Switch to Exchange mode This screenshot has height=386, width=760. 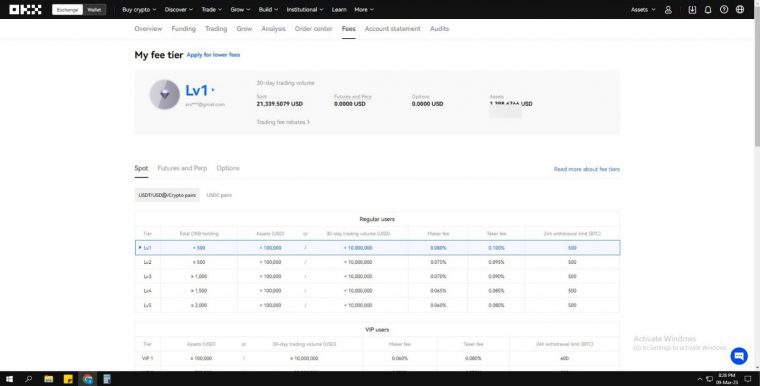point(67,10)
